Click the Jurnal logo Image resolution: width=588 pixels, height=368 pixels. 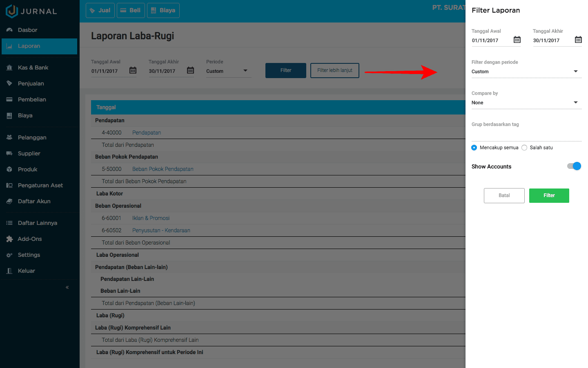pyautogui.click(x=31, y=11)
